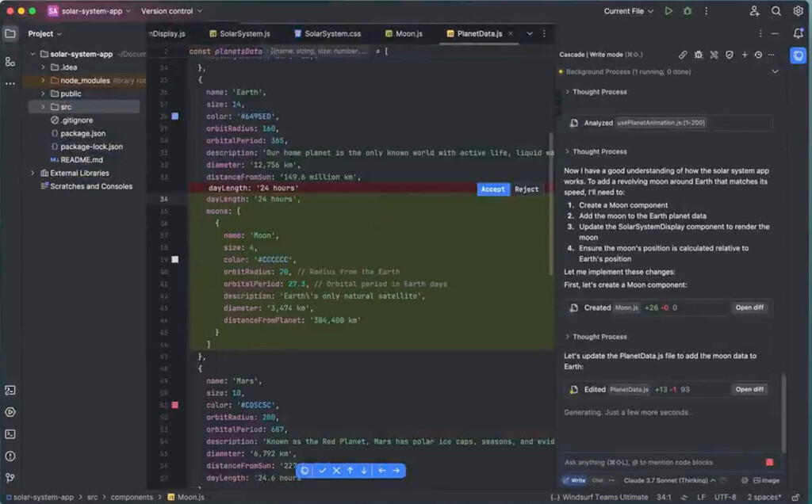The image size is (812, 504).
Task: Switch to the Moon.js tab
Action: (x=404, y=33)
